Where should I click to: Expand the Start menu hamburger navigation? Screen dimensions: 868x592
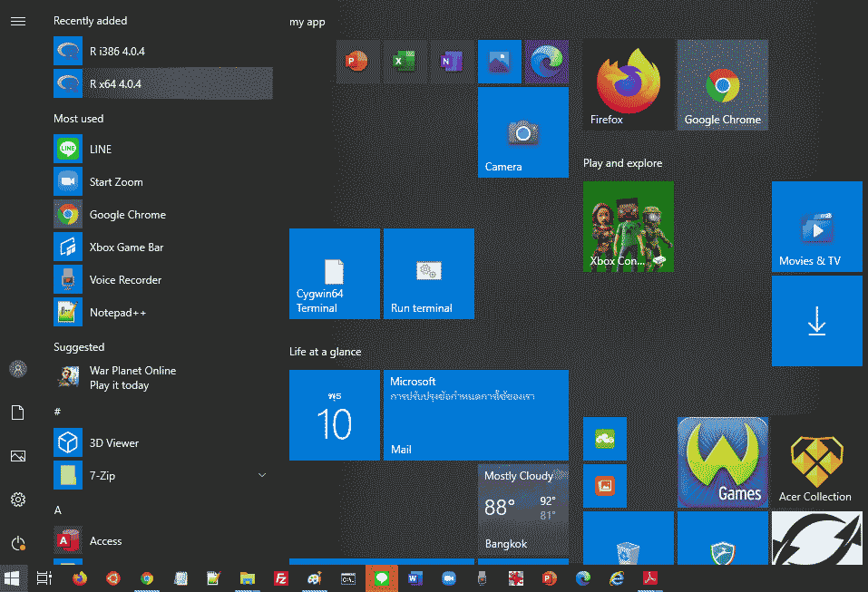pyautogui.click(x=18, y=21)
